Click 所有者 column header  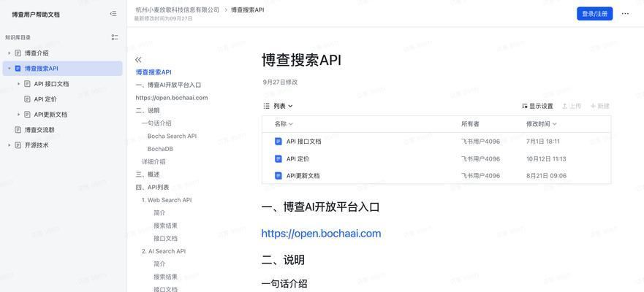pos(470,124)
